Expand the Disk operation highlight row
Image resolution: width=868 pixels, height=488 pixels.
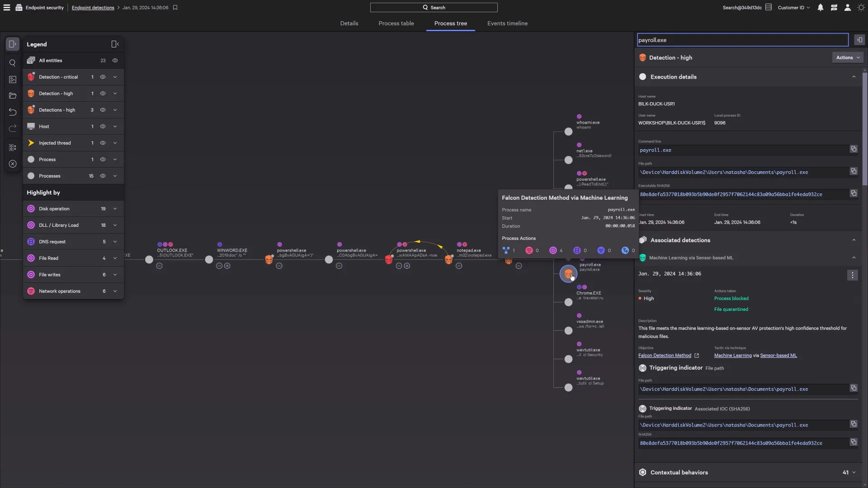pos(115,209)
